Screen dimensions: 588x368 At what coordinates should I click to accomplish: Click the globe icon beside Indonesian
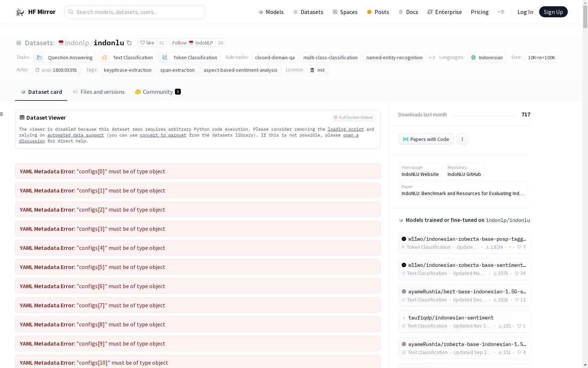(x=473, y=57)
